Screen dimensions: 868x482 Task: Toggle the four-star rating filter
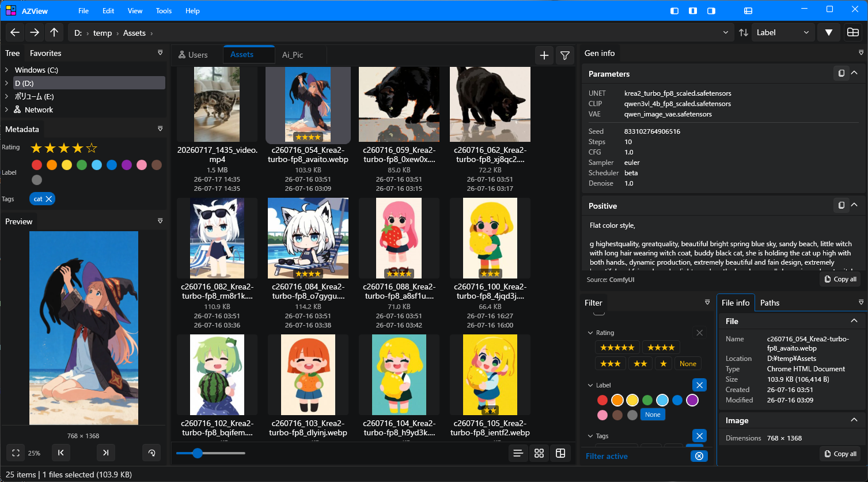[661, 347]
